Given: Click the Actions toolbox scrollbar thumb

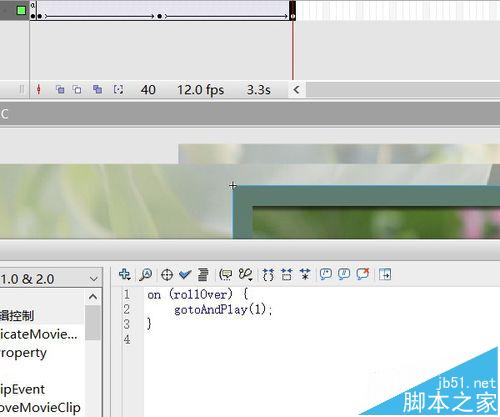Looking at the screenshot, I should coord(93,322).
